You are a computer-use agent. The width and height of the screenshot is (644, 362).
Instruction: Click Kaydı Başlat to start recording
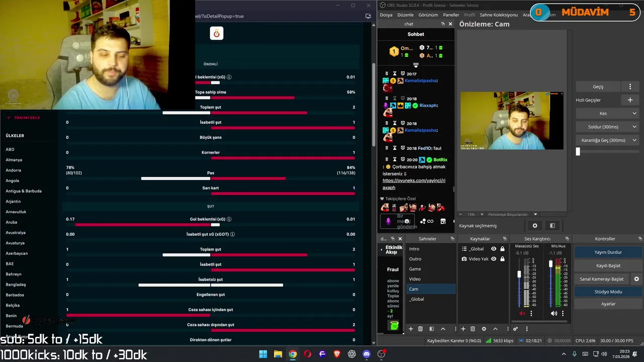coord(608,265)
